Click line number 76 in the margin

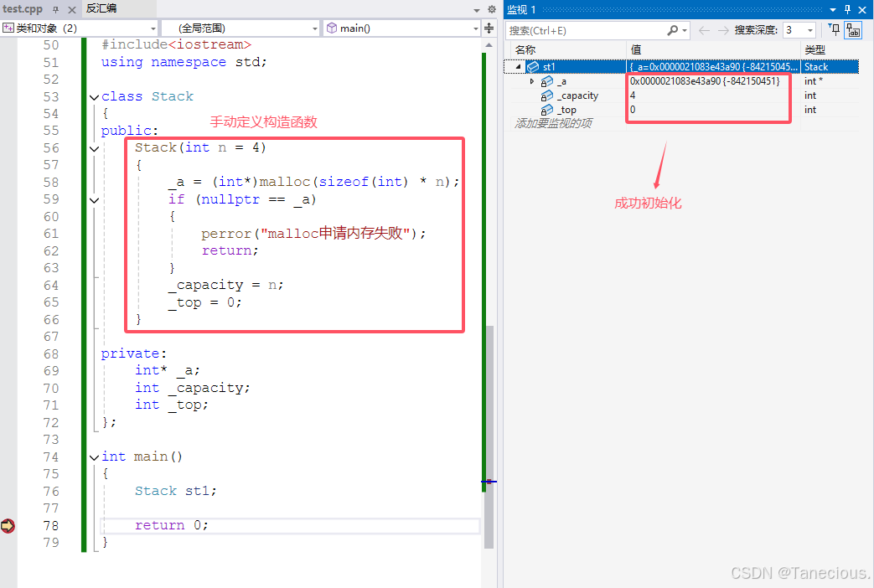tap(51, 492)
